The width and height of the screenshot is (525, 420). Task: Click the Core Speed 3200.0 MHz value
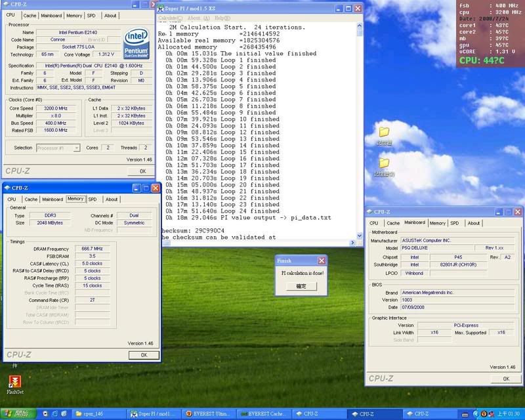tap(56, 108)
